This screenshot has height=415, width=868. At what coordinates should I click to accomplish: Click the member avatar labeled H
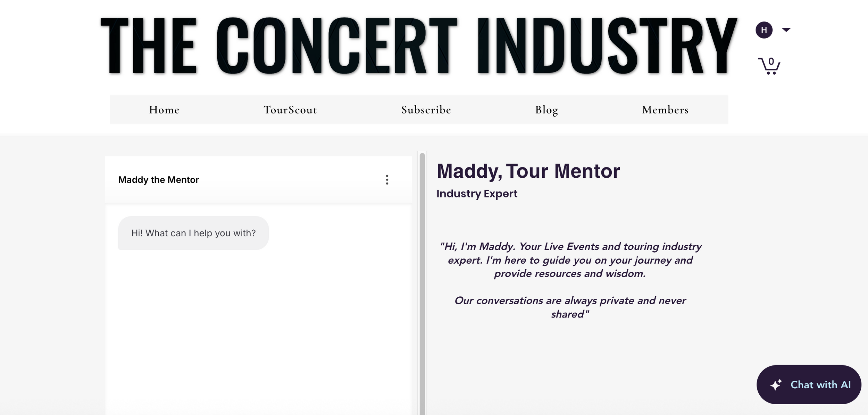(x=765, y=30)
